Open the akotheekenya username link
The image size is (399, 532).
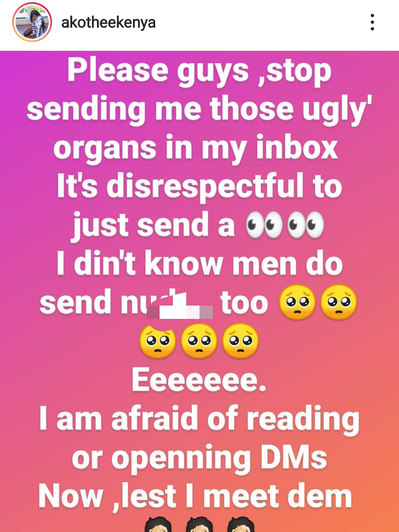108,23
